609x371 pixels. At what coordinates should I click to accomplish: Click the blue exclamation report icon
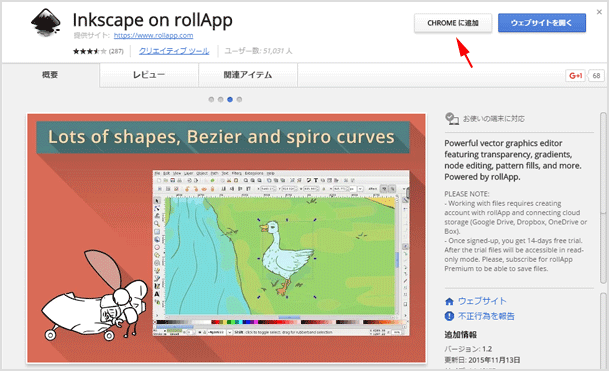tap(449, 316)
